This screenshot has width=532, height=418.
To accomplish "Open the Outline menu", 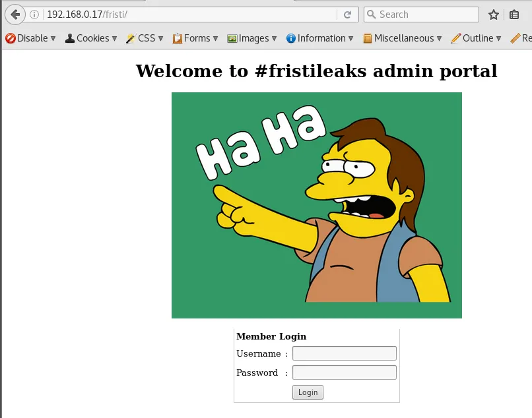I will (x=476, y=38).
